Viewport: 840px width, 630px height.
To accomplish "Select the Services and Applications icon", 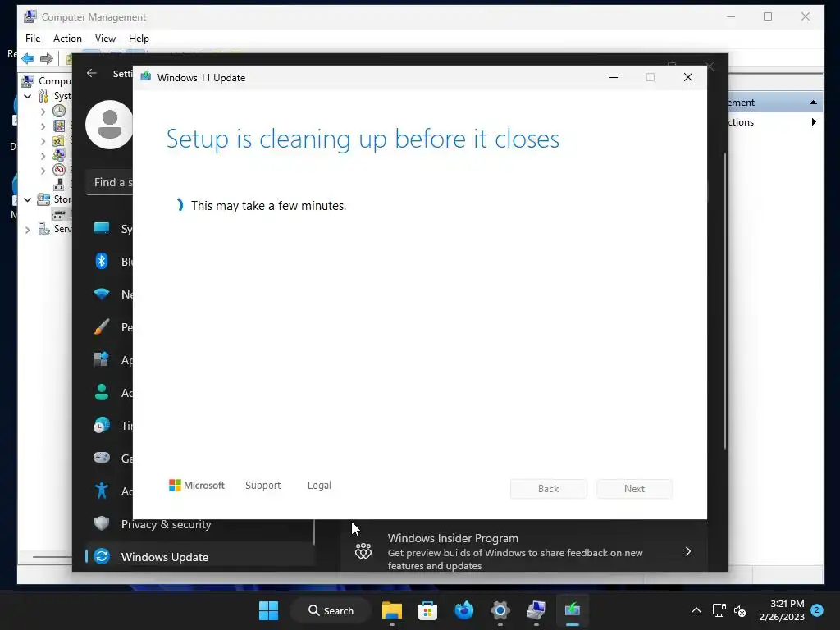I will 43,229.
